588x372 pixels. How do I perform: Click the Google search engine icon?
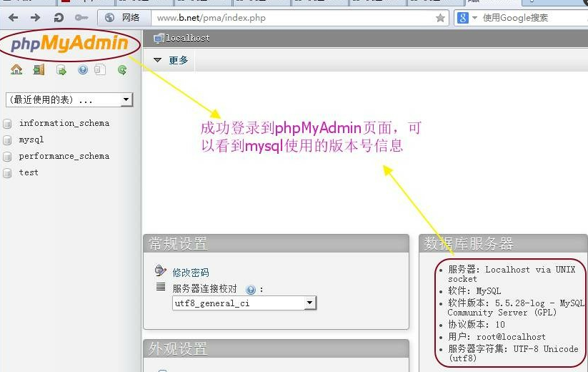[463, 18]
